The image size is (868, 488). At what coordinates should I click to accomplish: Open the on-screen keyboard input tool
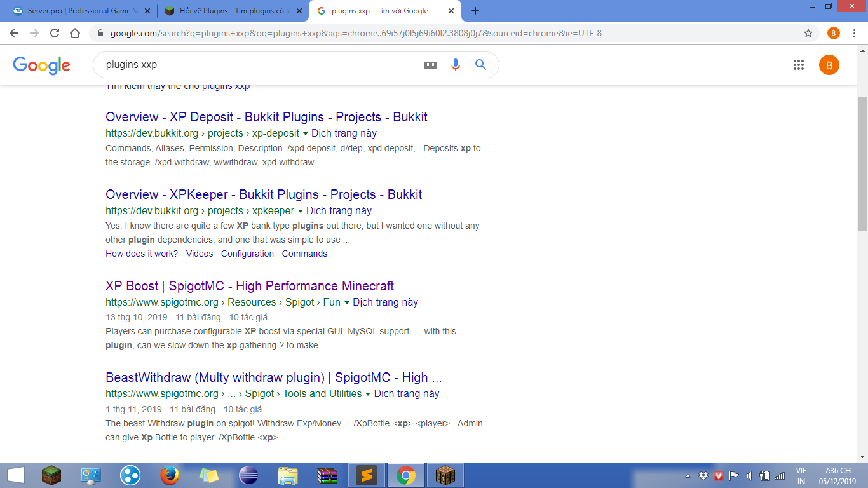click(430, 65)
